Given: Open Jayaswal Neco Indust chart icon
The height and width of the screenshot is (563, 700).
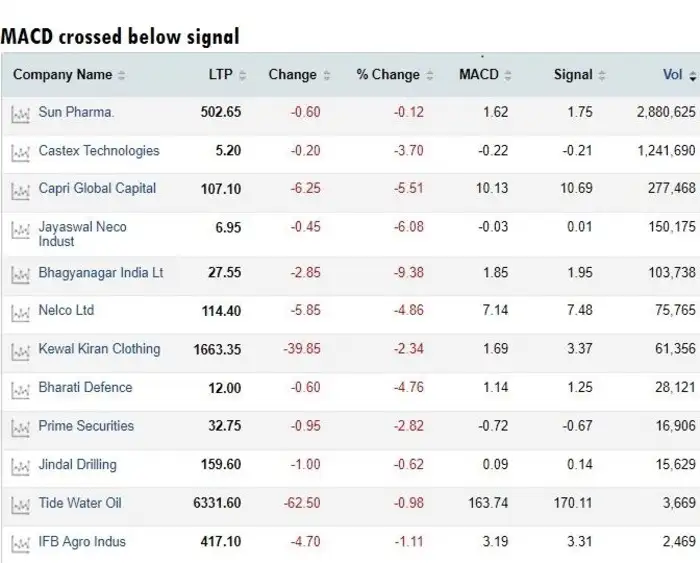Looking at the screenshot, I should click(19, 230).
